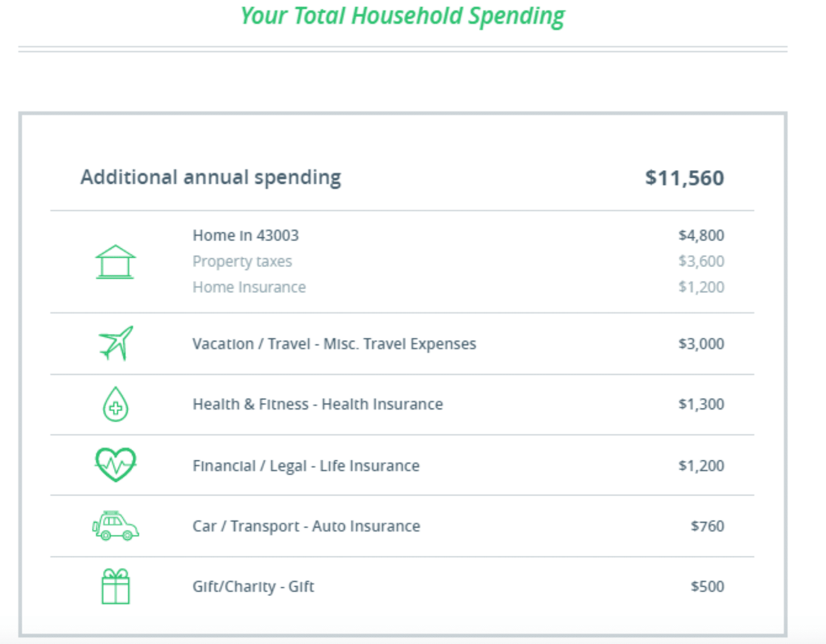
Task: Click the car auto insurance icon
Action: pos(116,526)
